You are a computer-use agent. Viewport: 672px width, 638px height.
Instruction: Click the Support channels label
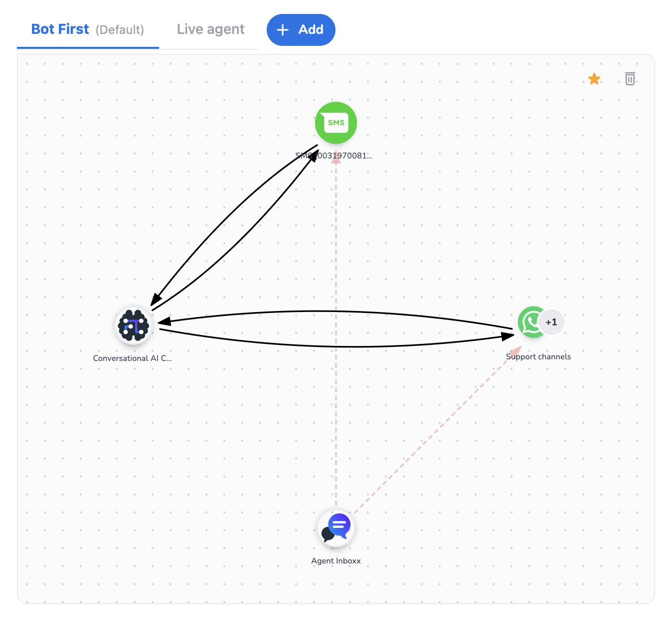pos(538,356)
